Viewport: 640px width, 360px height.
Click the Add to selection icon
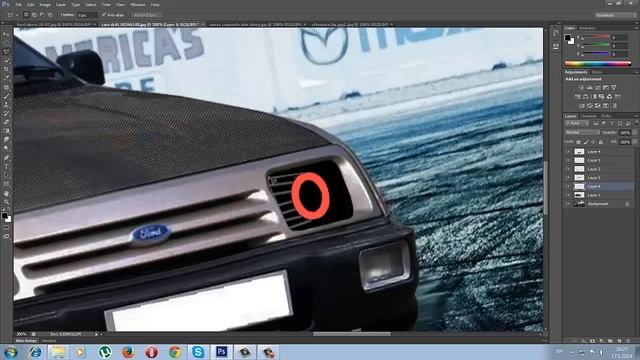(34, 15)
